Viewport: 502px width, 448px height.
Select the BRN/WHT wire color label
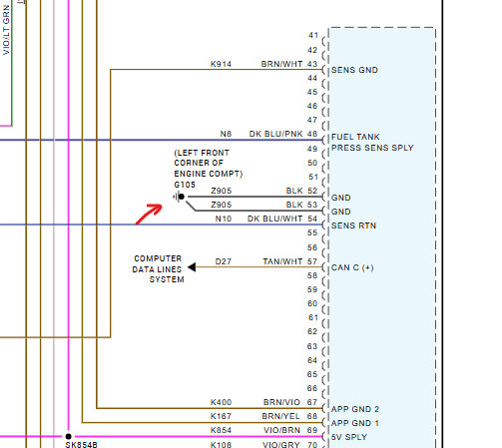click(x=281, y=64)
